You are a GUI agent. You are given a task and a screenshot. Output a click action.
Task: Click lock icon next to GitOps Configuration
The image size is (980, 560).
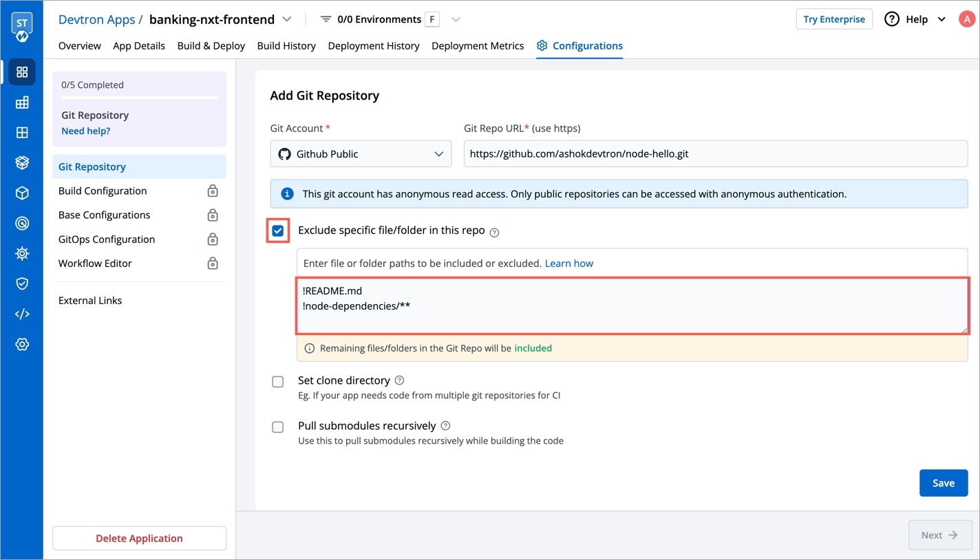pos(213,239)
